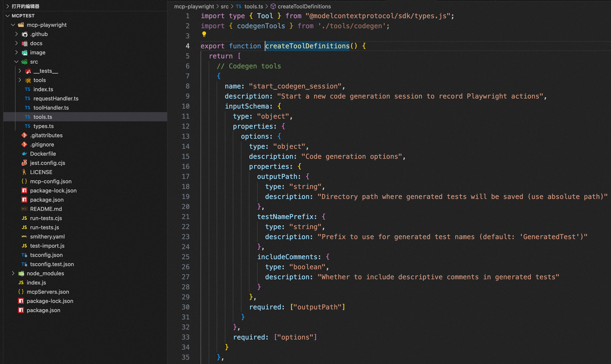Click the .gitattributes git icon
Viewport: 611px width, 364px height.
pyautogui.click(x=24, y=135)
